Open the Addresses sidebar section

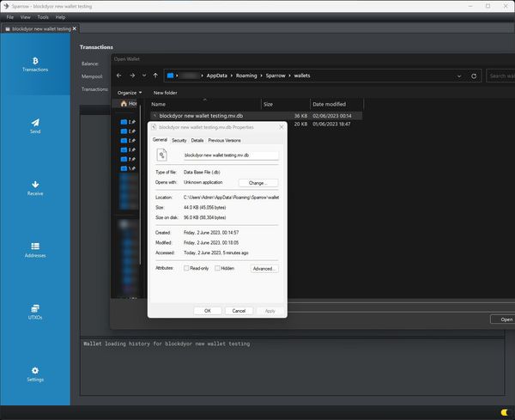[35, 249]
